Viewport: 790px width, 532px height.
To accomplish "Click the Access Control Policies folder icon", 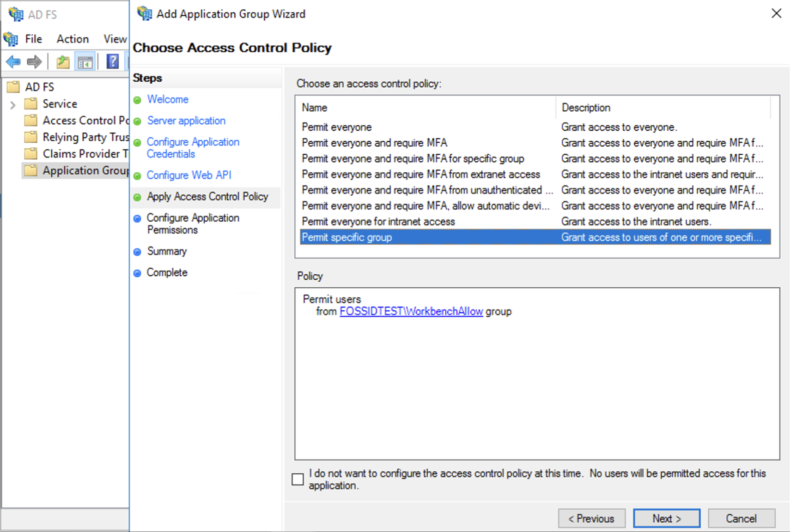I will tap(31, 120).
